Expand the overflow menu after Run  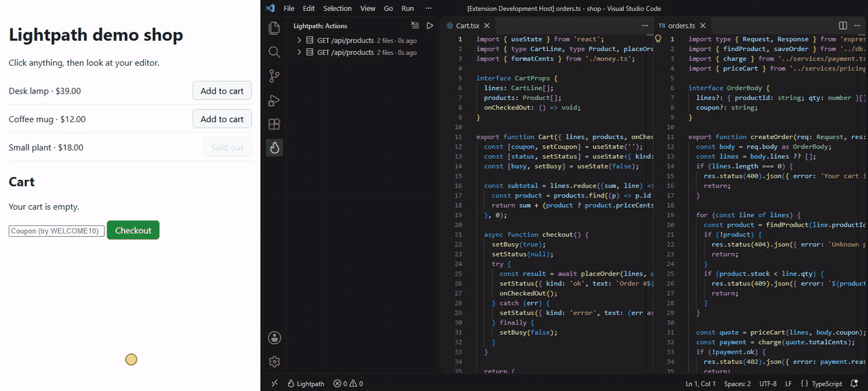click(428, 8)
